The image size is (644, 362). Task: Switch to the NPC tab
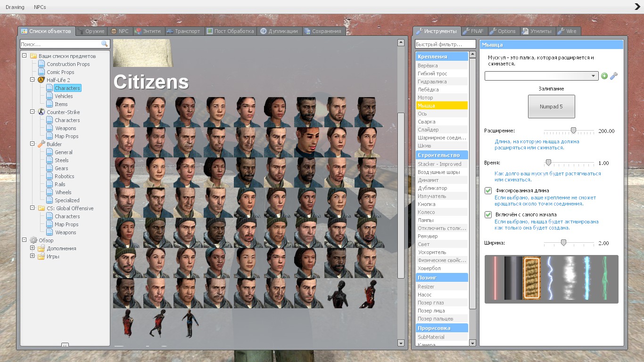click(120, 31)
